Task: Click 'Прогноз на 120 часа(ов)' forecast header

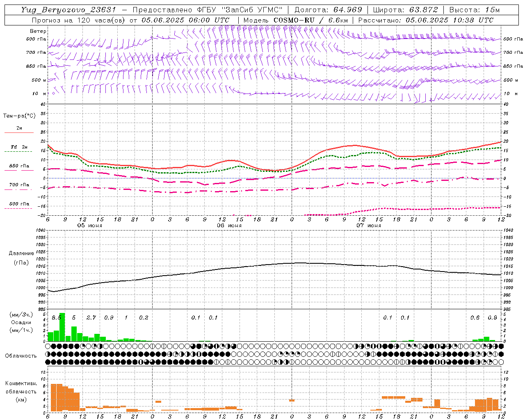Action: (78, 20)
